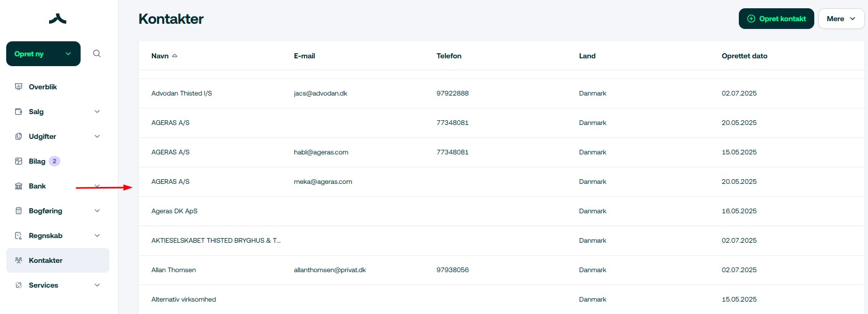Image resolution: width=868 pixels, height=314 pixels.
Task: Open AGERAS A/S row with habl@ageras.com
Action: tap(501, 152)
